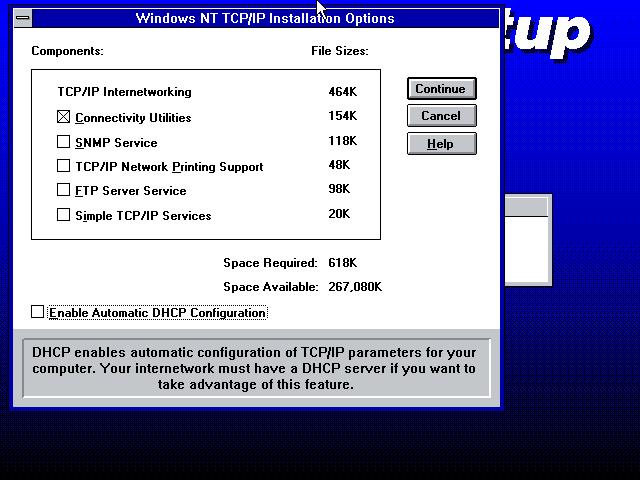
Task: Click the 118K file size value
Action: coord(343,141)
